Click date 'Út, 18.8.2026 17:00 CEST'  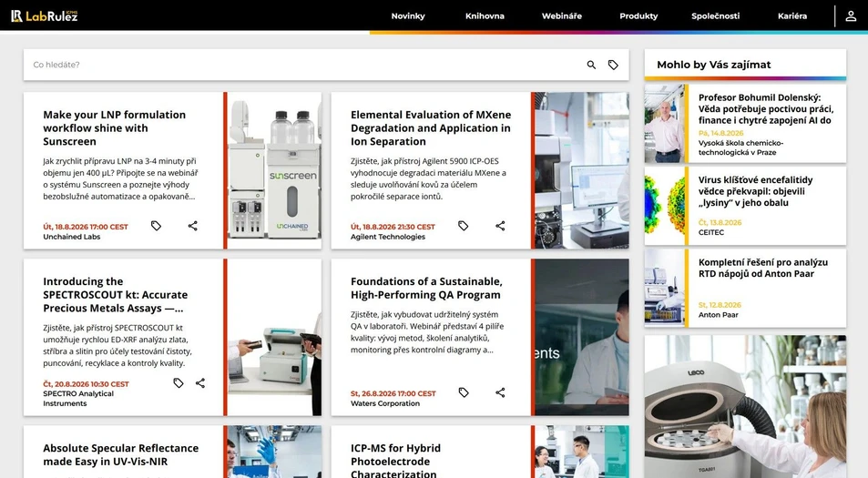click(x=86, y=227)
